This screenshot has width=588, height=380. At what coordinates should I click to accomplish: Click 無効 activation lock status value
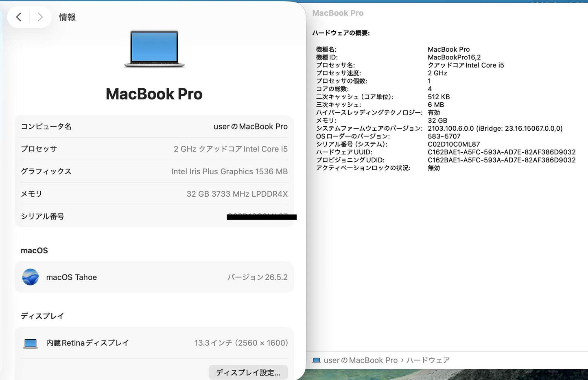point(434,168)
